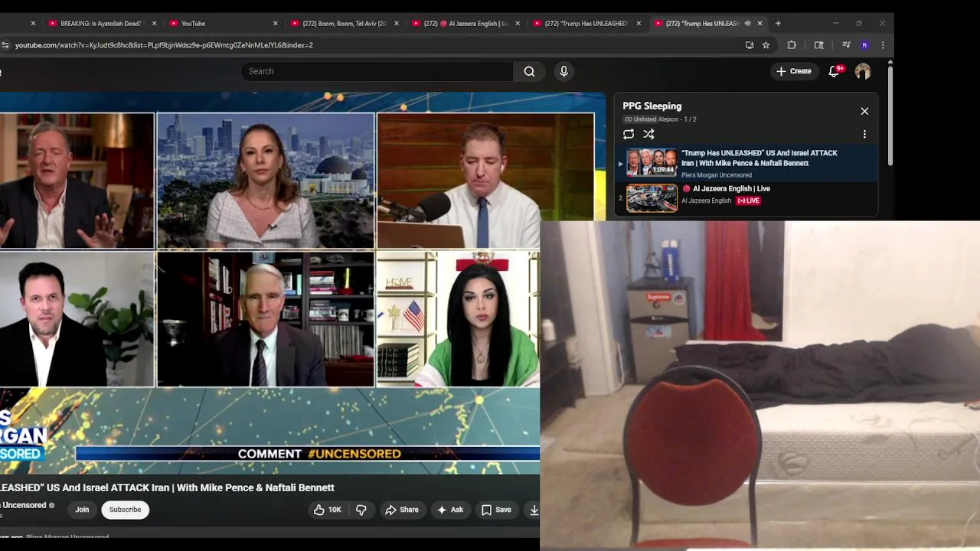Click the media control icon in the browser toolbar
This screenshot has width=980, height=551.
(x=846, y=45)
